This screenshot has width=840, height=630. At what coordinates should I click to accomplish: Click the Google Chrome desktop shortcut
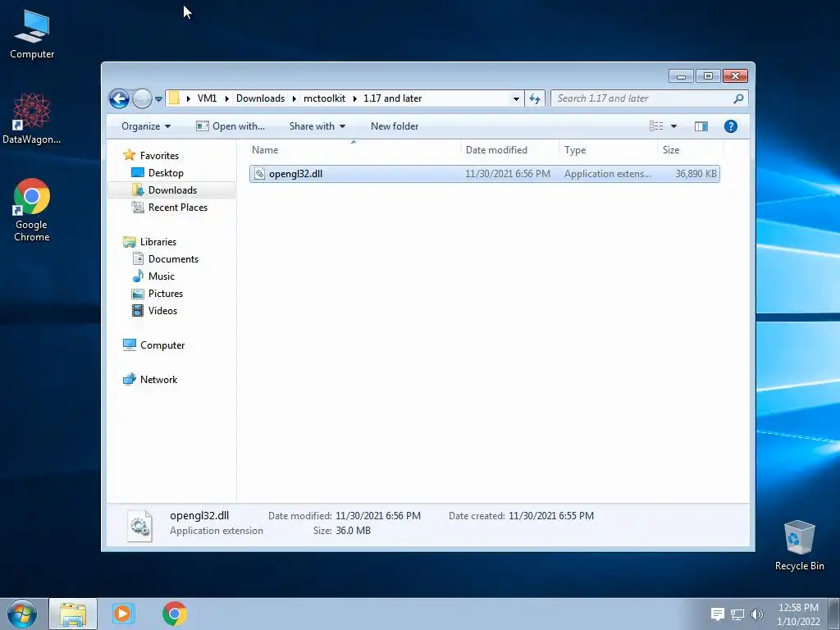click(32, 210)
